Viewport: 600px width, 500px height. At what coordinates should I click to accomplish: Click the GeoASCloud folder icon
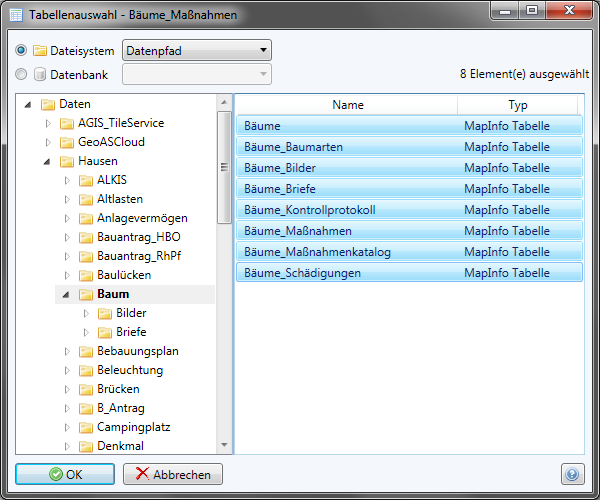coord(67,142)
